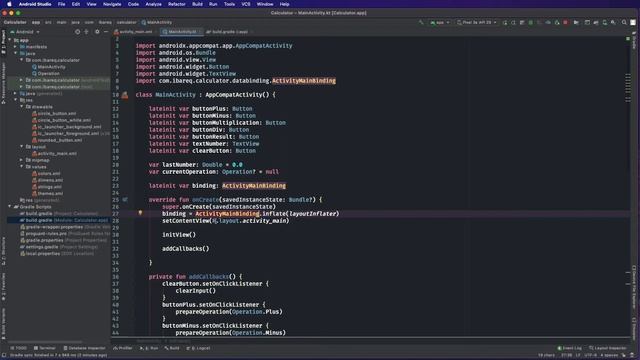
Task: Collapse the Gradle Scripts node
Action: [10, 207]
